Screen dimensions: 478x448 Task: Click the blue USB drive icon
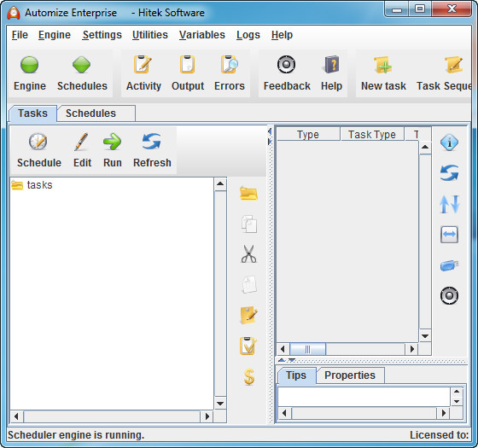click(449, 265)
